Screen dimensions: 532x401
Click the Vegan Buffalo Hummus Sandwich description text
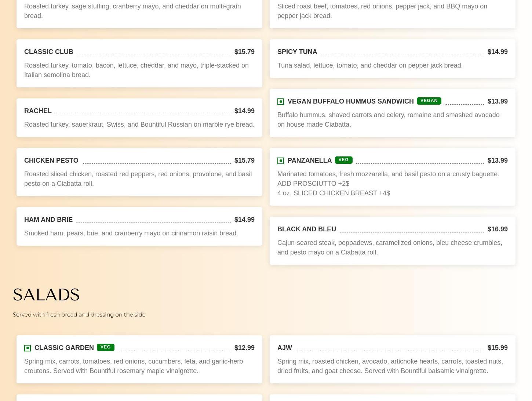click(388, 120)
